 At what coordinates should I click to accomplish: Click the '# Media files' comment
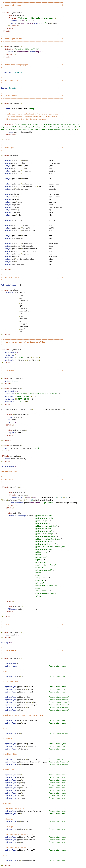click(8, 770)
